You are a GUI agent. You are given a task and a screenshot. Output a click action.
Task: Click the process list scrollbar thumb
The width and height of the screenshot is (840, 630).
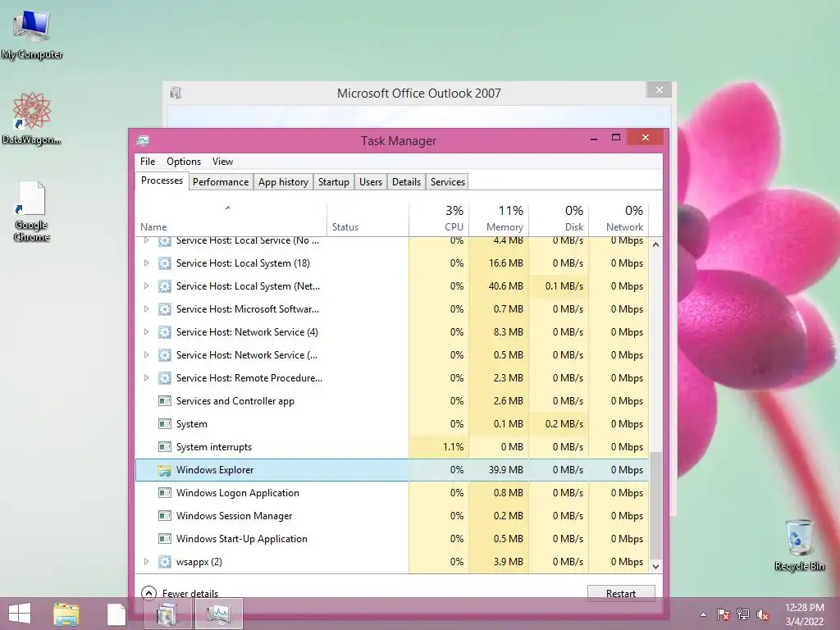click(655, 505)
